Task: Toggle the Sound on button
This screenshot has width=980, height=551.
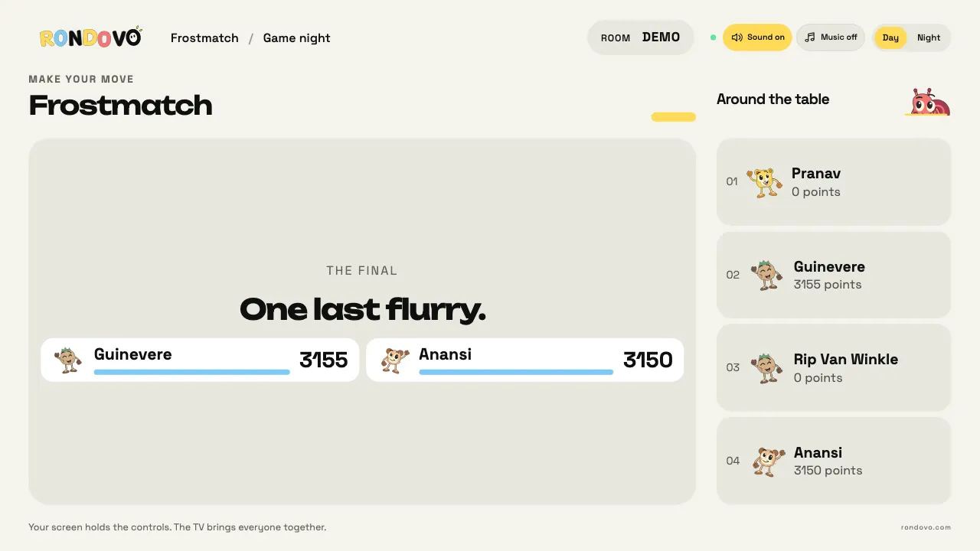Action: point(757,37)
